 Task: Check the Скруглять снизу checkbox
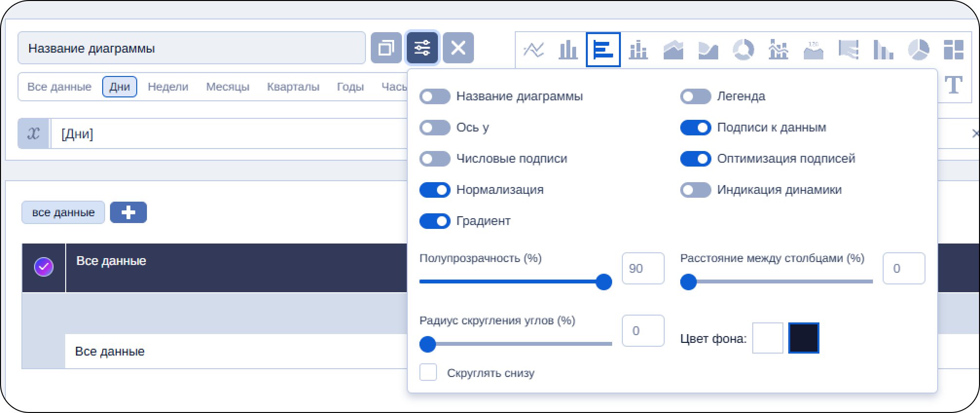(x=428, y=373)
